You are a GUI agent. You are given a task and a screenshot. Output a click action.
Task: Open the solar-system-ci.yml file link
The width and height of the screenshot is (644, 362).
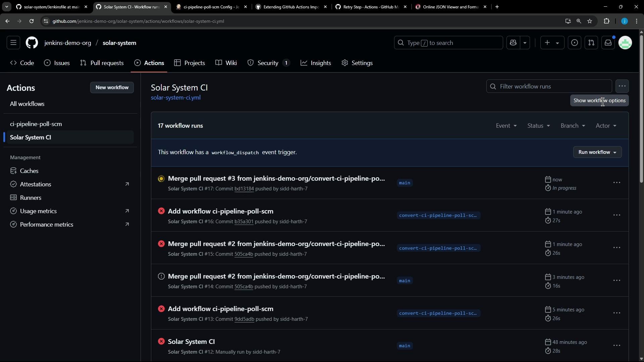tap(176, 98)
